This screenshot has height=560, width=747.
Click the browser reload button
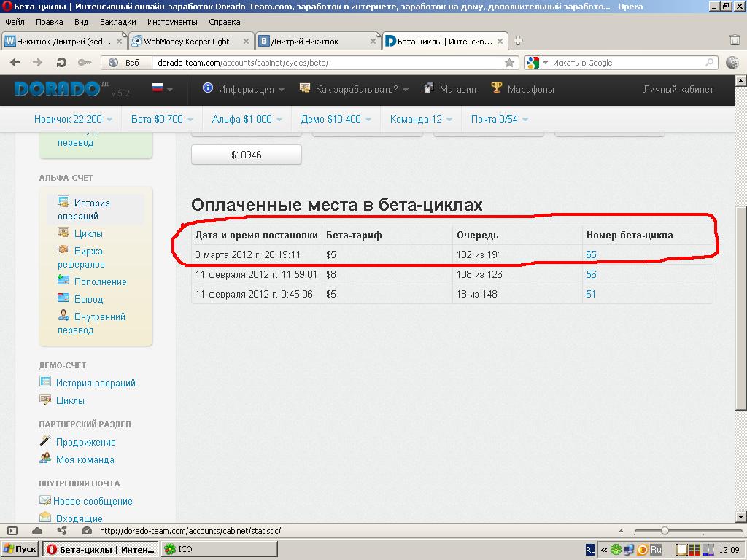61,63
